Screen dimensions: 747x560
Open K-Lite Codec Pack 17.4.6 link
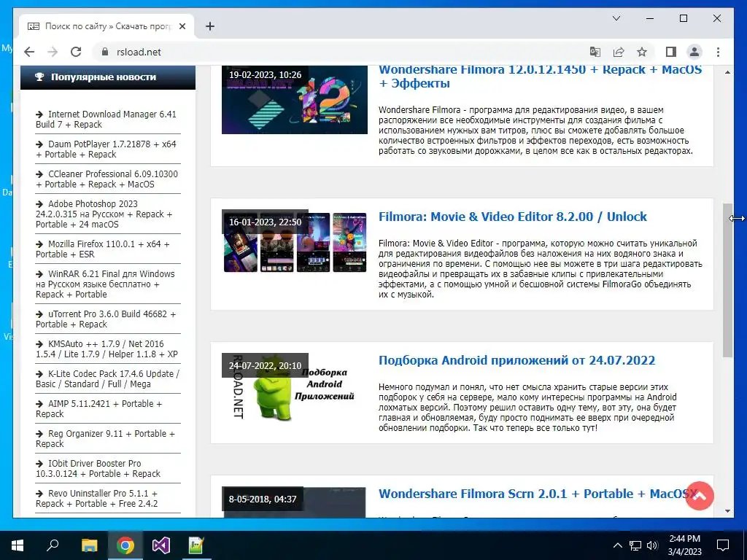click(108, 379)
